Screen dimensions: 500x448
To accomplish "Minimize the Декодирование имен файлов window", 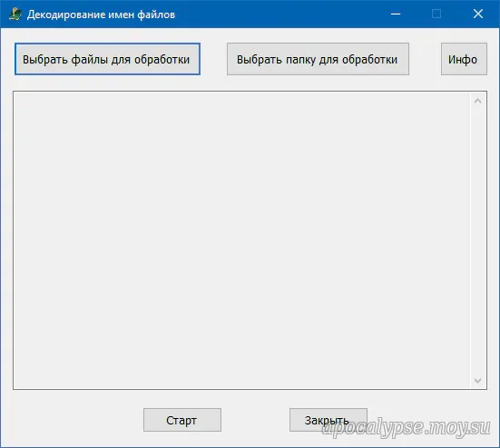I will click(x=396, y=14).
